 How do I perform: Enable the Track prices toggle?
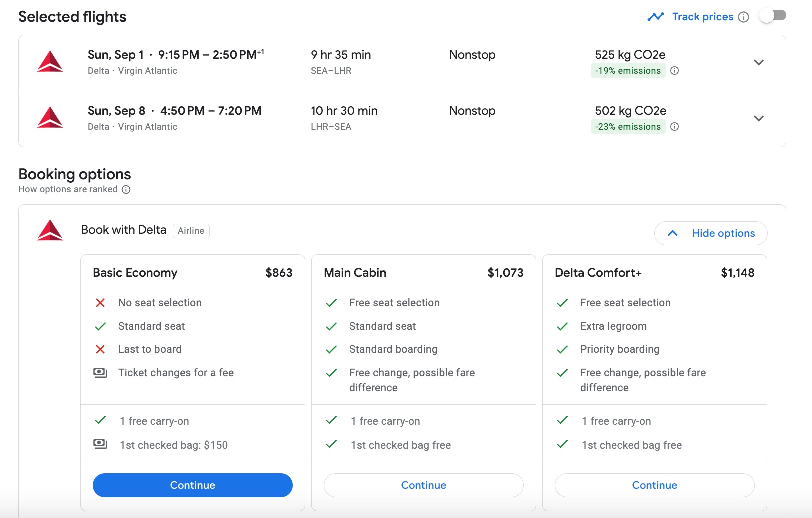[772, 16]
